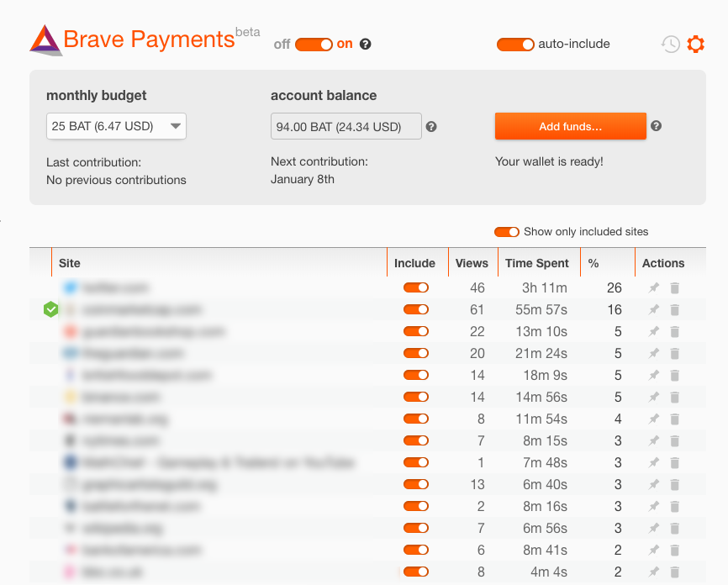The width and height of the screenshot is (728, 585).
Task: Sort by the Views column header
Action: 472,263
